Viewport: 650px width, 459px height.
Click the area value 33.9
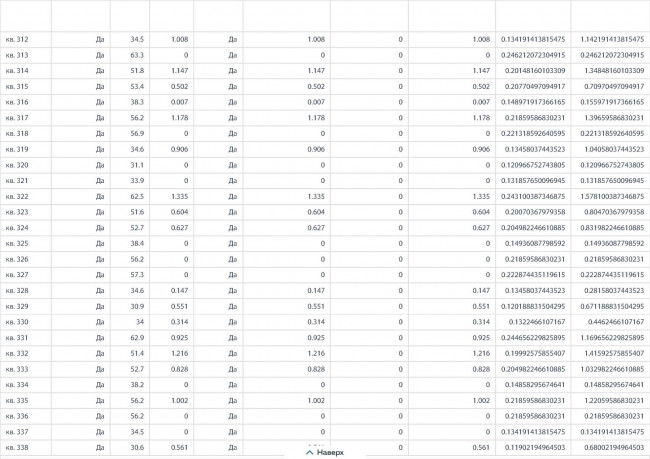137,181
